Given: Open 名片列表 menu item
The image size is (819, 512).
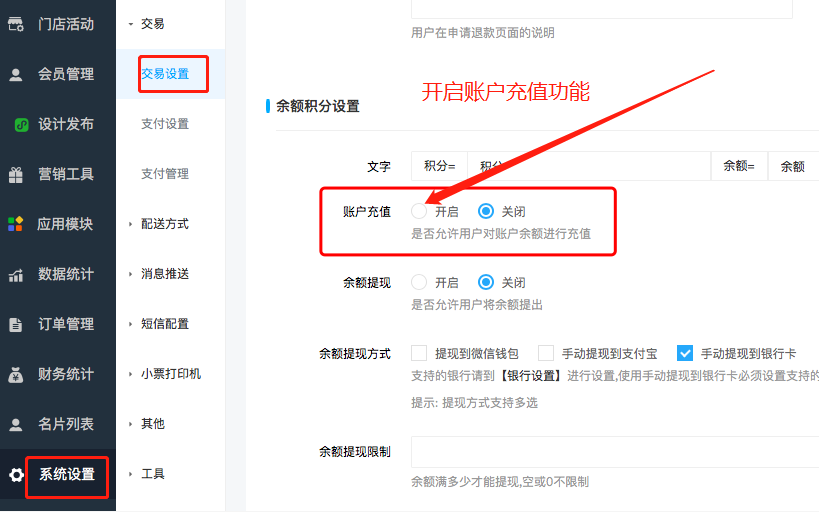Looking at the screenshot, I should tap(66, 424).
